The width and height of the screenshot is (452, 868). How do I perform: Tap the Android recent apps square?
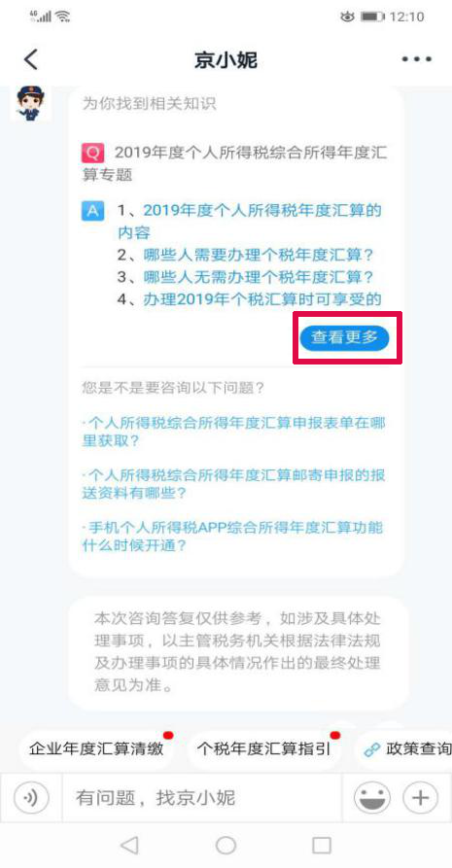click(322, 846)
